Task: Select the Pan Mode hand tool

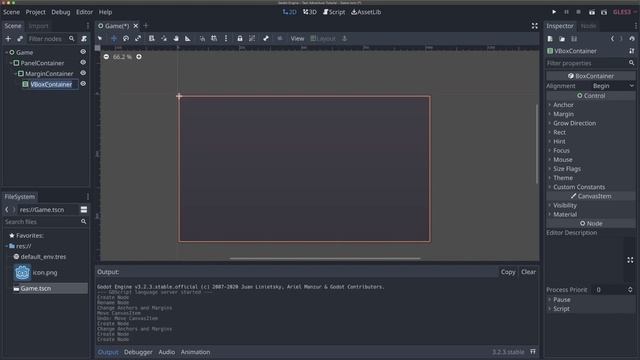Action: tap(176, 38)
